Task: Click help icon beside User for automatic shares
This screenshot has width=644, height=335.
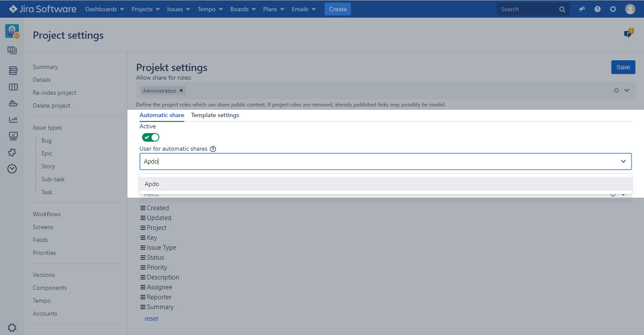Action: [213, 149]
